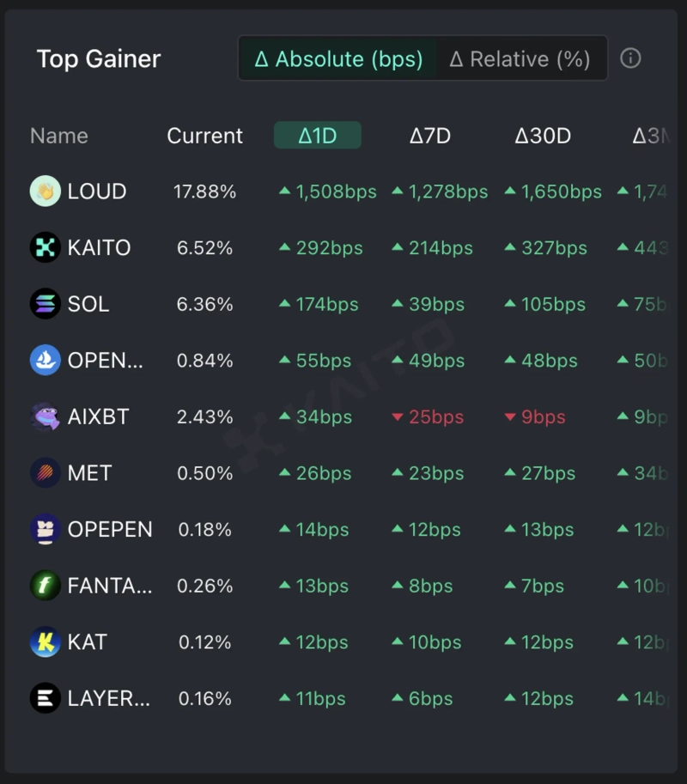
Task: Click the SOL token icon
Action: (46, 304)
